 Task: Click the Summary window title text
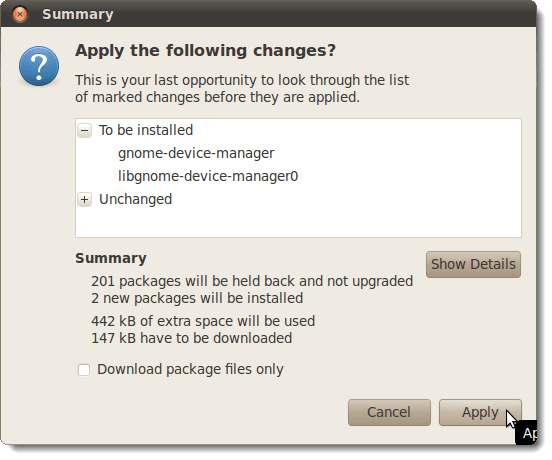click(78, 14)
